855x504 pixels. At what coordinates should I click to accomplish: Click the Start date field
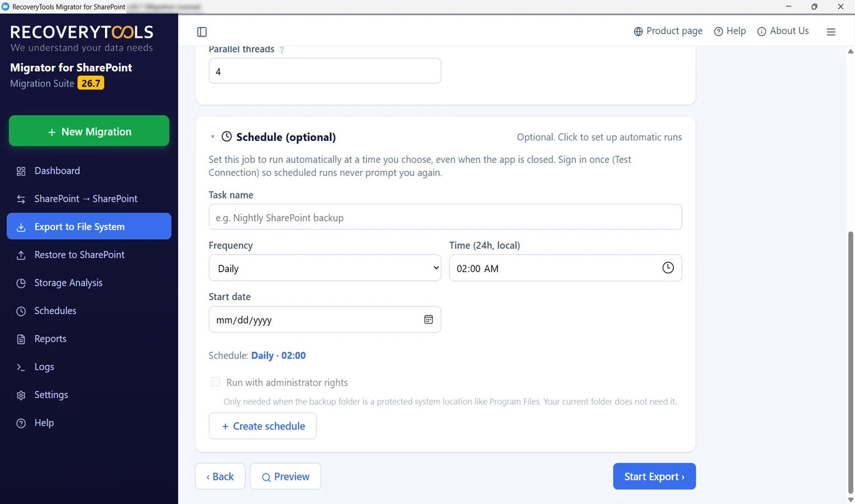coord(325,319)
